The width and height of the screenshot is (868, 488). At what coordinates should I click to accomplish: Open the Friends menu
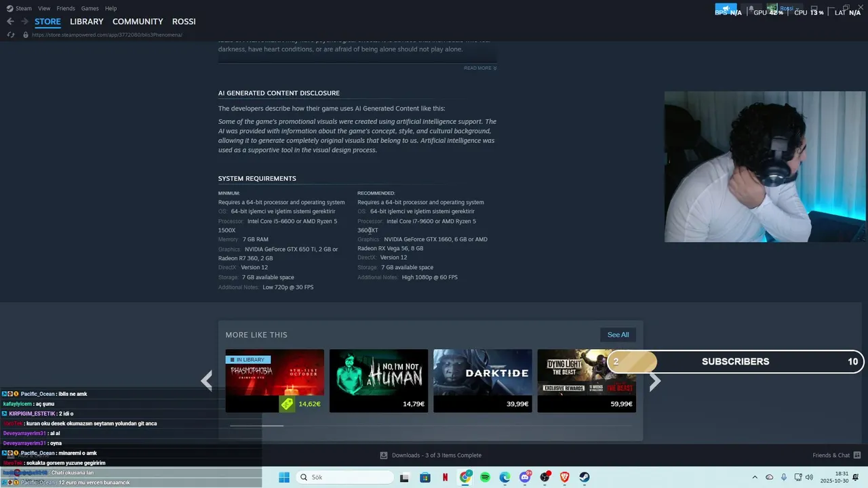(66, 8)
